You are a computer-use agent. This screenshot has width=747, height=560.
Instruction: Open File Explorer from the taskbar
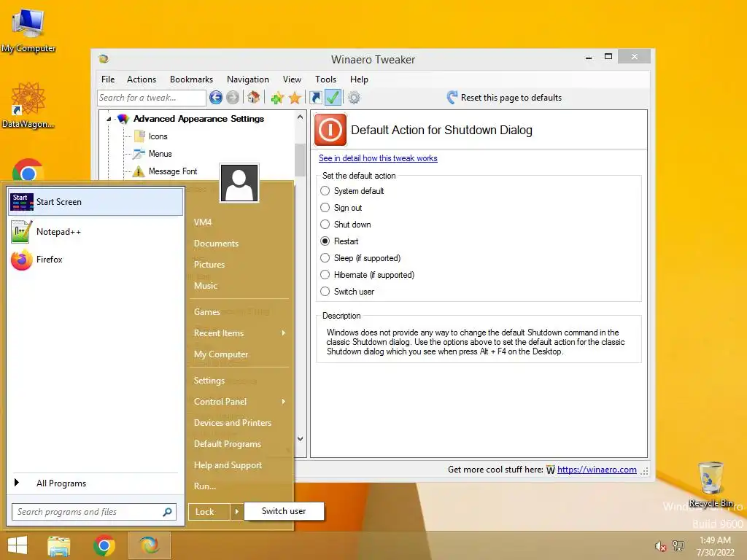tap(59, 545)
